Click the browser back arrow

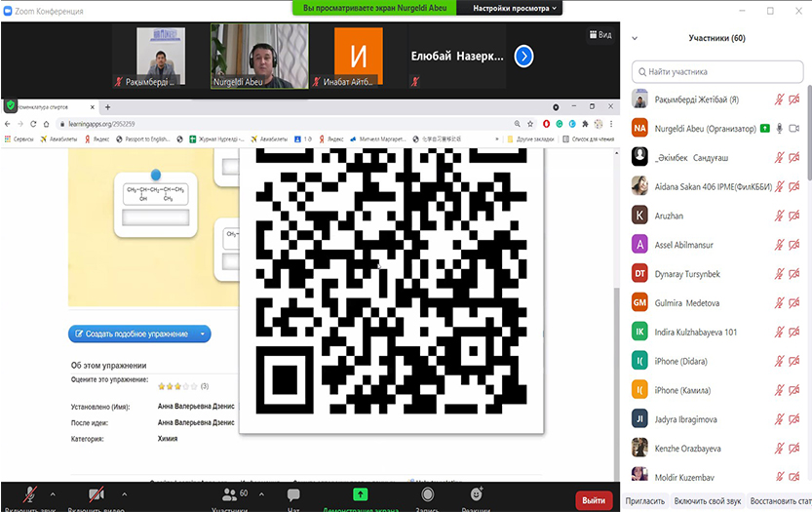click(7, 124)
